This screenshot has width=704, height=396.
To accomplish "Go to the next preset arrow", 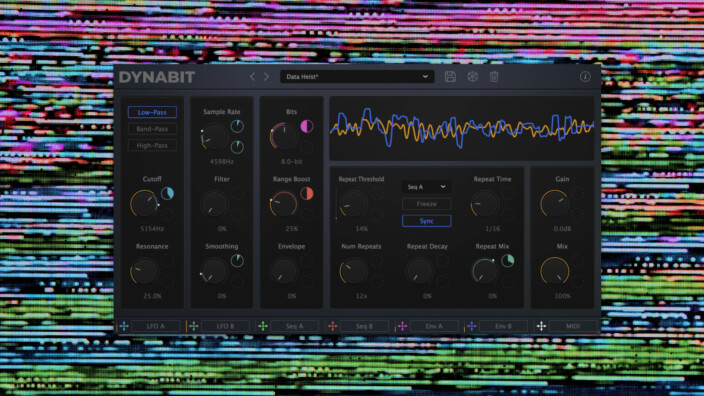I will 266,77.
